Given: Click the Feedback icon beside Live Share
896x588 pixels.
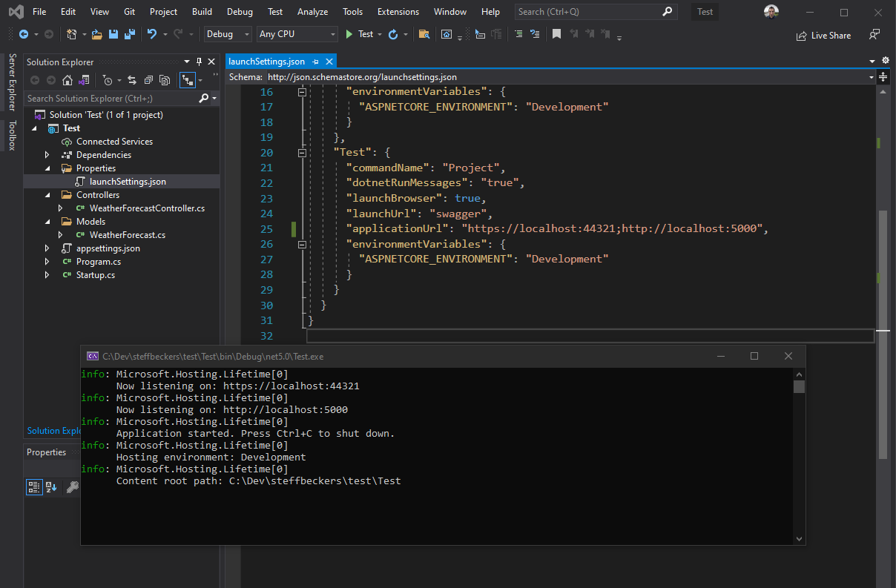Looking at the screenshot, I should [875, 35].
